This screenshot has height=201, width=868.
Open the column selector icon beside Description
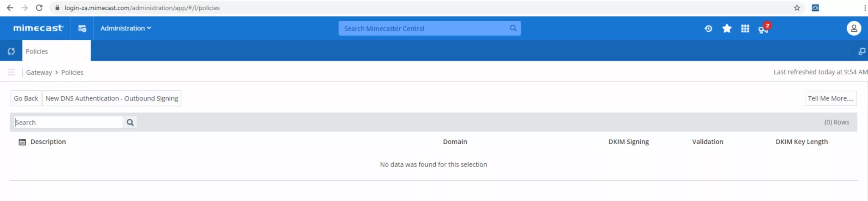[x=22, y=142]
